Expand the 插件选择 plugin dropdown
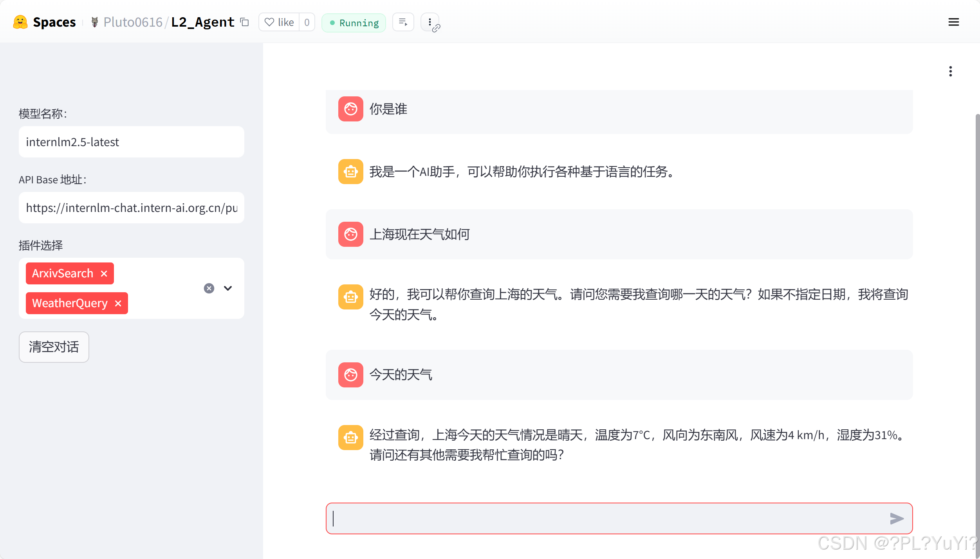The width and height of the screenshot is (980, 559). (227, 288)
